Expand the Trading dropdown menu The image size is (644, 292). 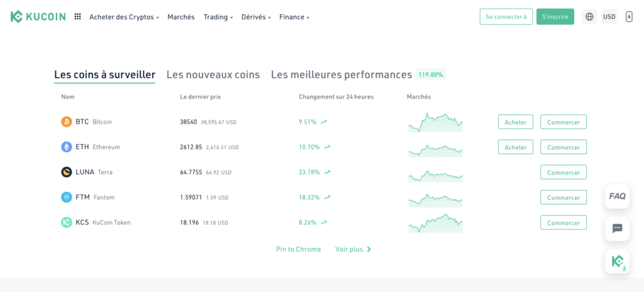click(x=218, y=17)
